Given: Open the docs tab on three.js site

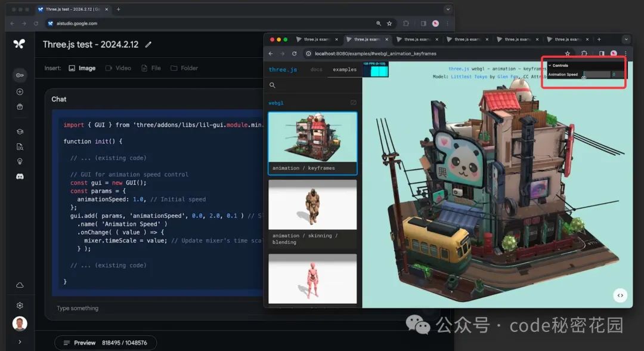Looking at the screenshot, I should tap(316, 69).
